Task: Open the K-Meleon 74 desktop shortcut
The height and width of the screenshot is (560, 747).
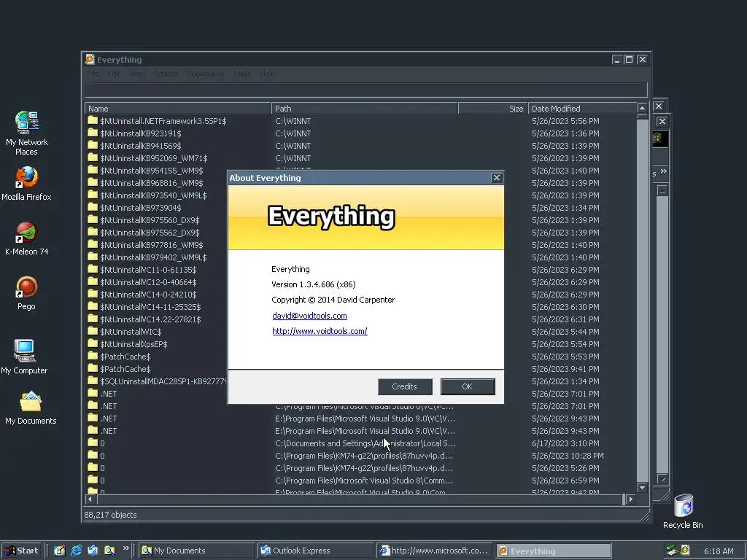Action: pyautogui.click(x=27, y=238)
